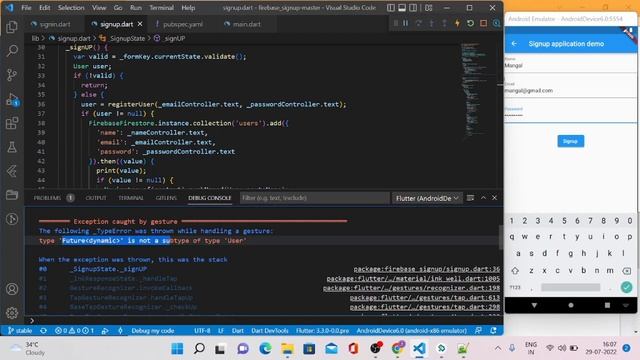Open notifications bell in status bar

point(493,331)
